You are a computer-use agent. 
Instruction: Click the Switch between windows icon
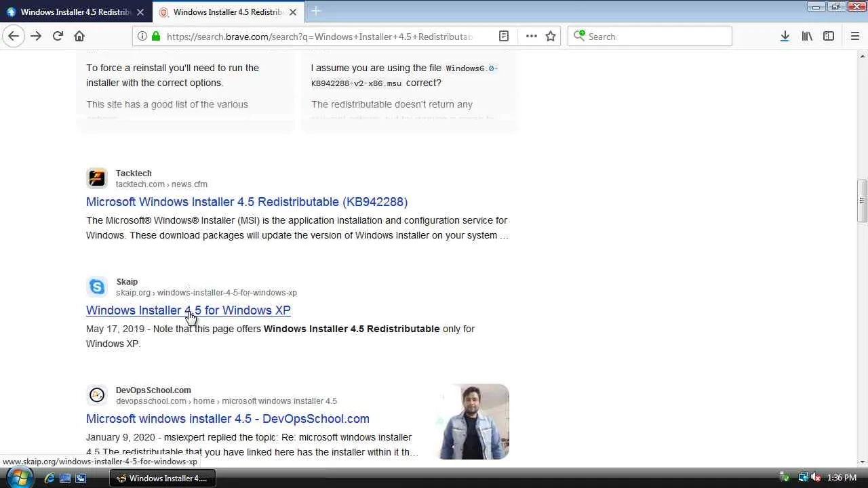click(x=81, y=478)
